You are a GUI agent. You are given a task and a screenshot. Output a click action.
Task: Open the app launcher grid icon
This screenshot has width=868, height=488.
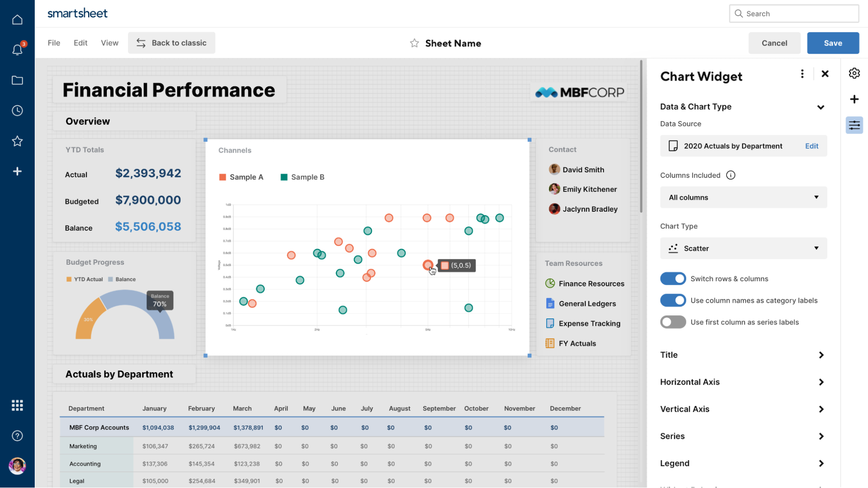pyautogui.click(x=17, y=405)
